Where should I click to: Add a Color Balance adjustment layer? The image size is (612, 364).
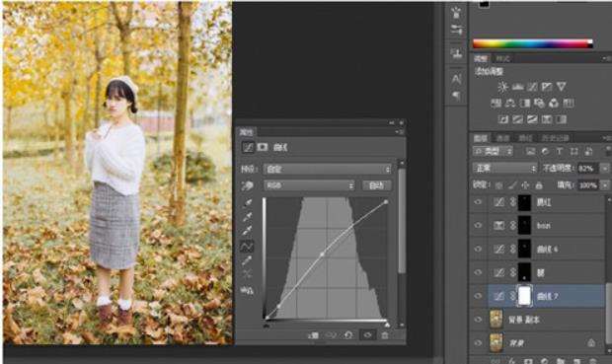(510, 104)
